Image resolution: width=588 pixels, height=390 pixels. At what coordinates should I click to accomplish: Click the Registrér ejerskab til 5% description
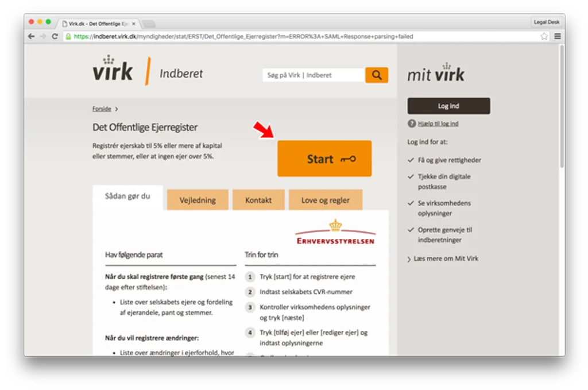click(157, 150)
